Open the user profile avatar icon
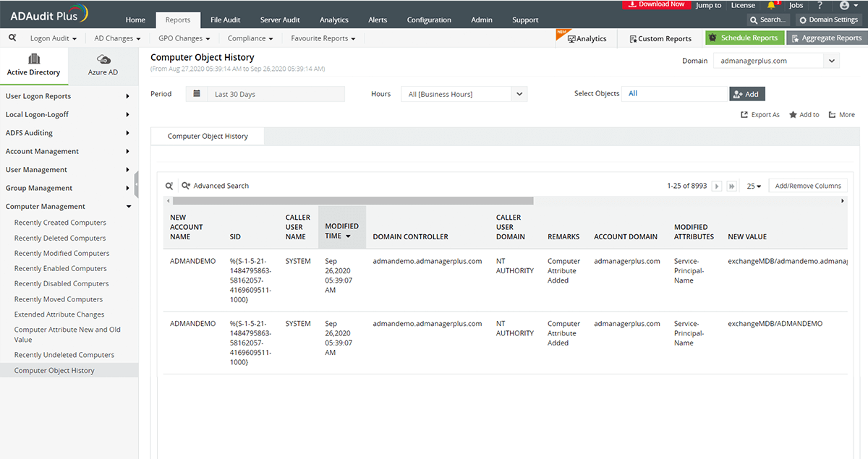The height and width of the screenshot is (459, 868). 844,6
